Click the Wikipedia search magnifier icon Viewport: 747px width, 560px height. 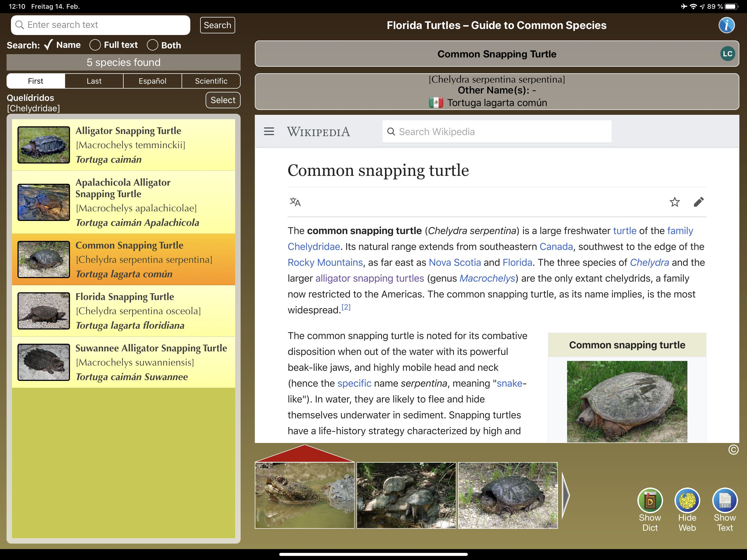pyautogui.click(x=391, y=132)
